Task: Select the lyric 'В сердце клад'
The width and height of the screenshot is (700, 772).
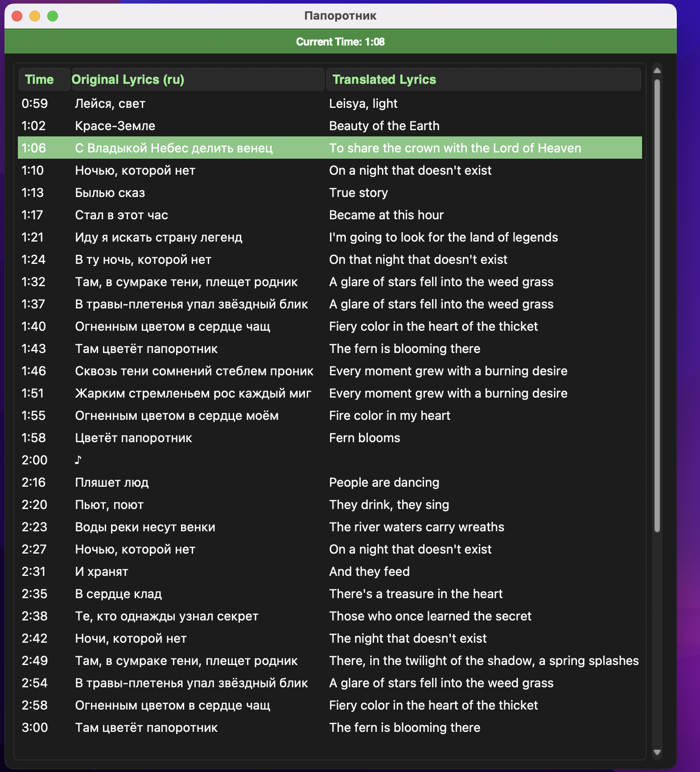Action: click(x=118, y=594)
